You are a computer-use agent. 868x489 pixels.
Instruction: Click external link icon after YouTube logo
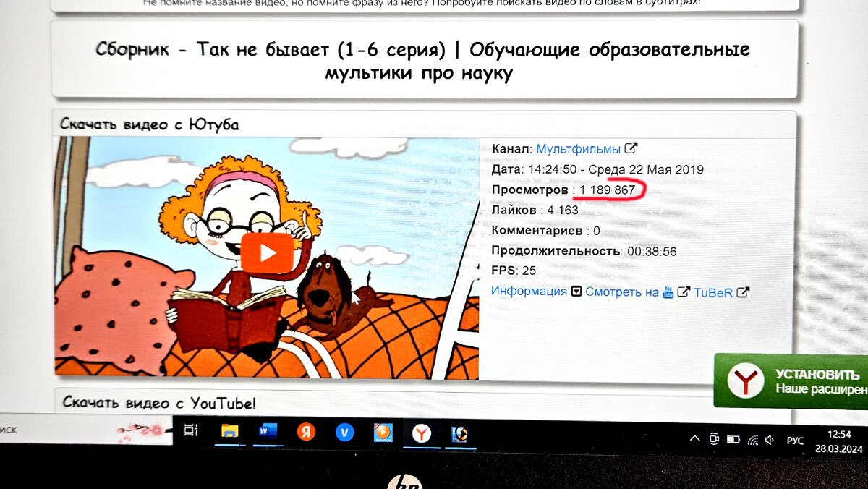(x=684, y=292)
